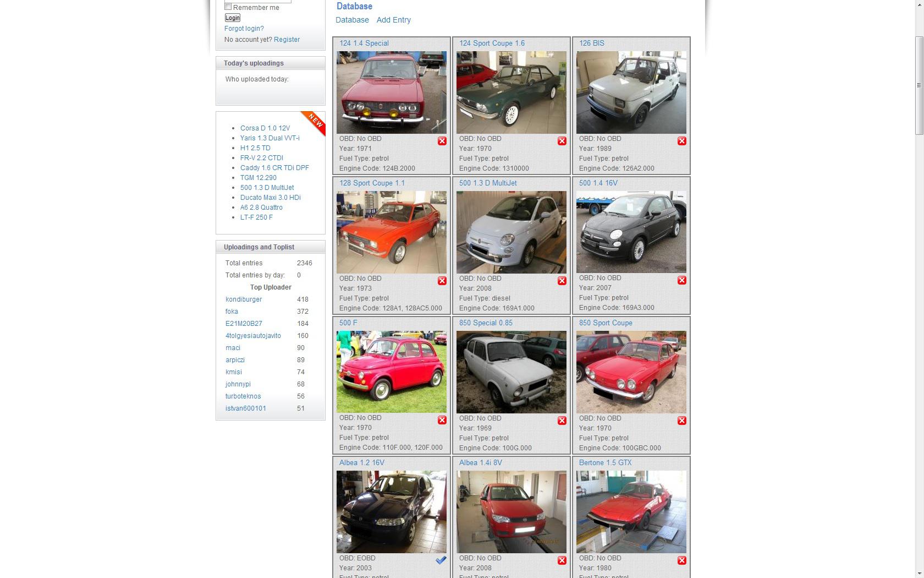Open the 124 1.4 Special title link
924x578 pixels.
coord(364,43)
